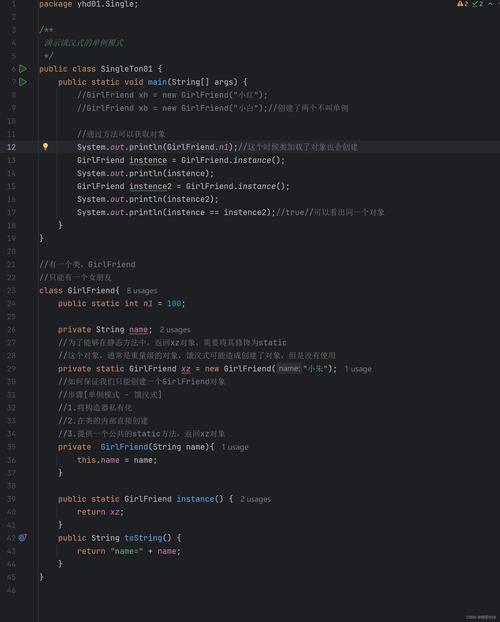The height and width of the screenshot is (622, 500).
Task: Open the yellow lightbulb quick-fix
Action: pyautogui.click(x=45, y=147)
